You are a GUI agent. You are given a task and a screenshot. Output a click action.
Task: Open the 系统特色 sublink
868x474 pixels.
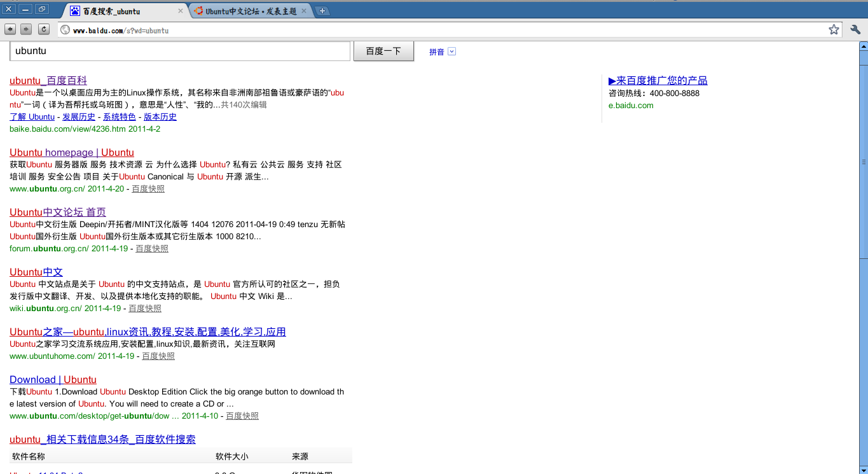(x=120, y=117)
